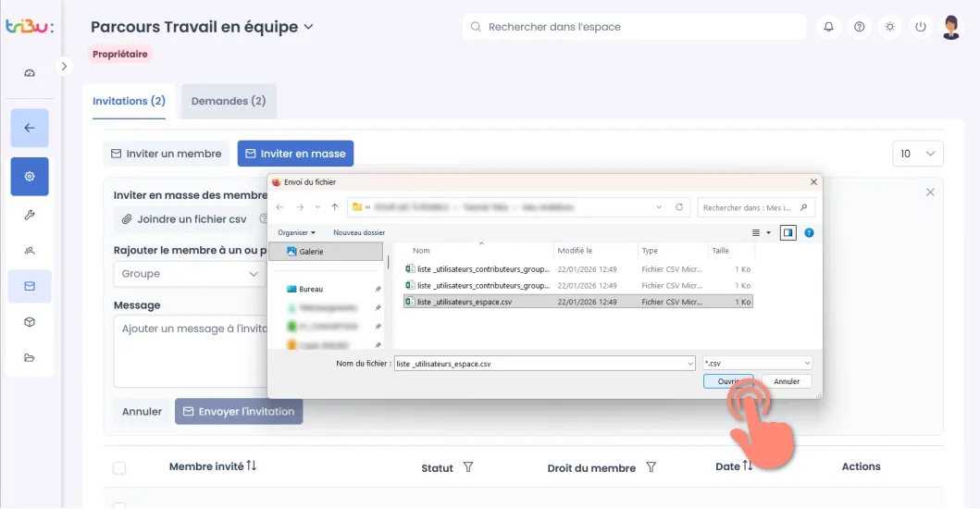Expand the address bar path dropdown
980x509 pixels.
659,207
